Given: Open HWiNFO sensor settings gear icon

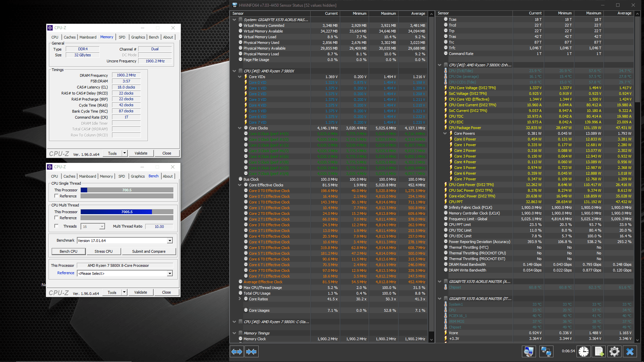Looking at the screenshot, I should click(x=614, y=351).
